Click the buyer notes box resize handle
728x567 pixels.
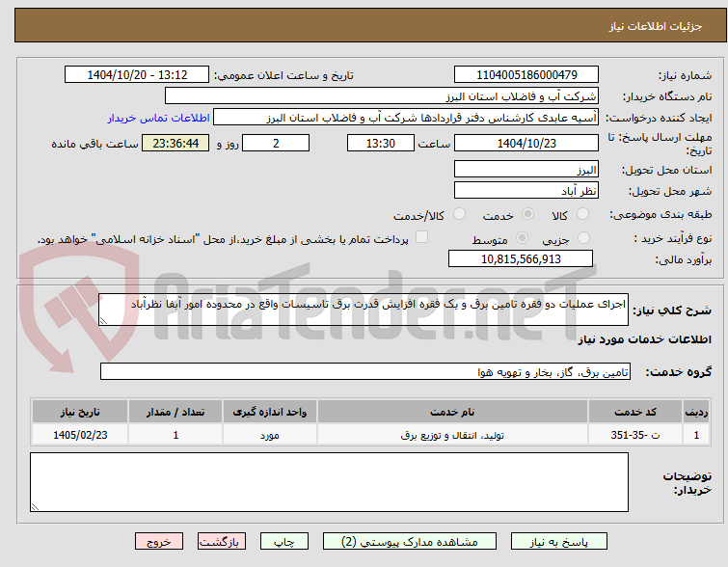click(x=35, y=507)
